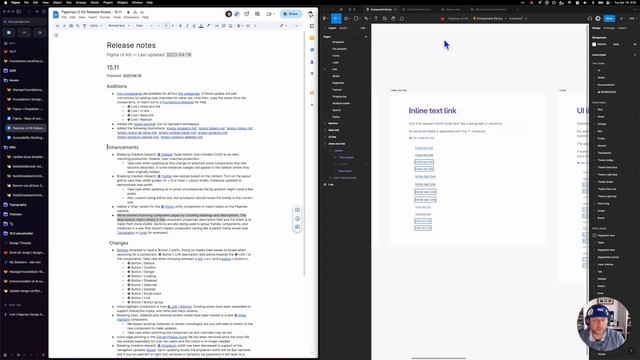Select the Pen tool in Figma
Viewport: 640px width, 360px height.
(366, 18)
